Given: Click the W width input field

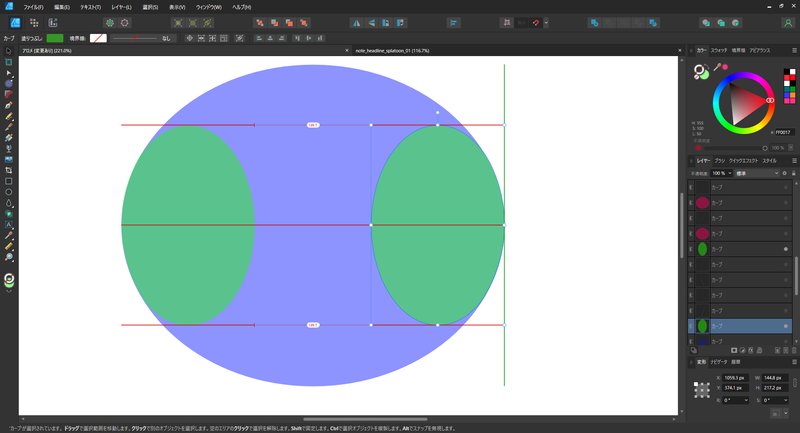Looking at the screenshot, I should tap(775, 378).
